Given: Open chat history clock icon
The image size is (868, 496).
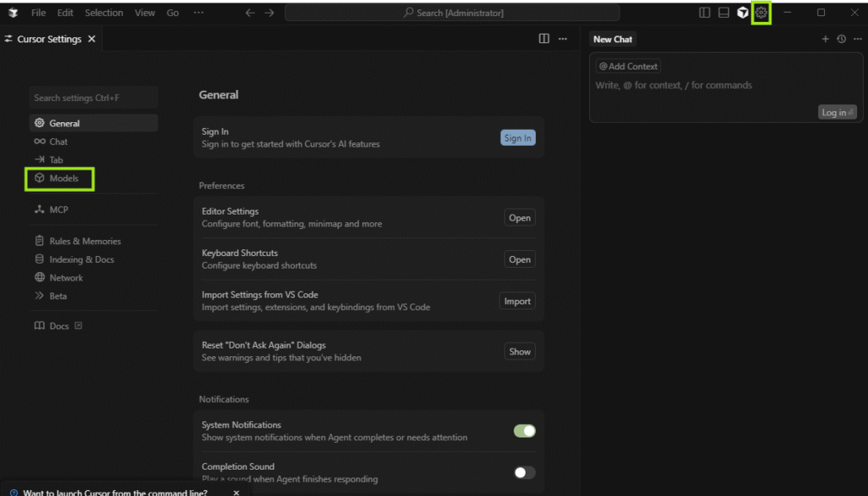Looking at the screenshot, I should click(x=841, y=39).
